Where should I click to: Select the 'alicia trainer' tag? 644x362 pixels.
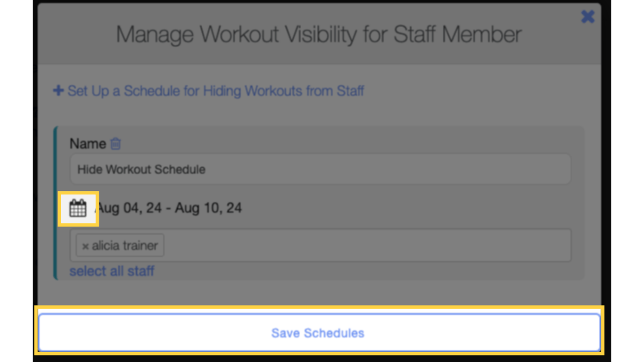[x=124, y=245]
